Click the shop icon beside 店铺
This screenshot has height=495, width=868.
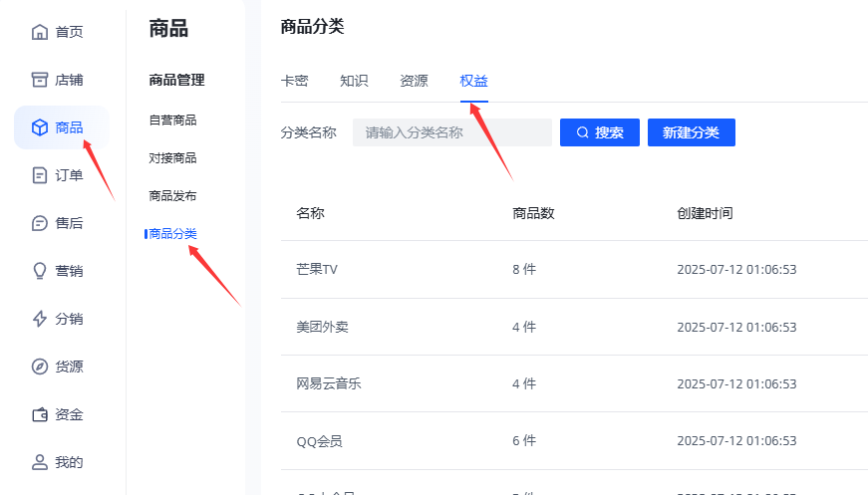click(x=39, y=80)
